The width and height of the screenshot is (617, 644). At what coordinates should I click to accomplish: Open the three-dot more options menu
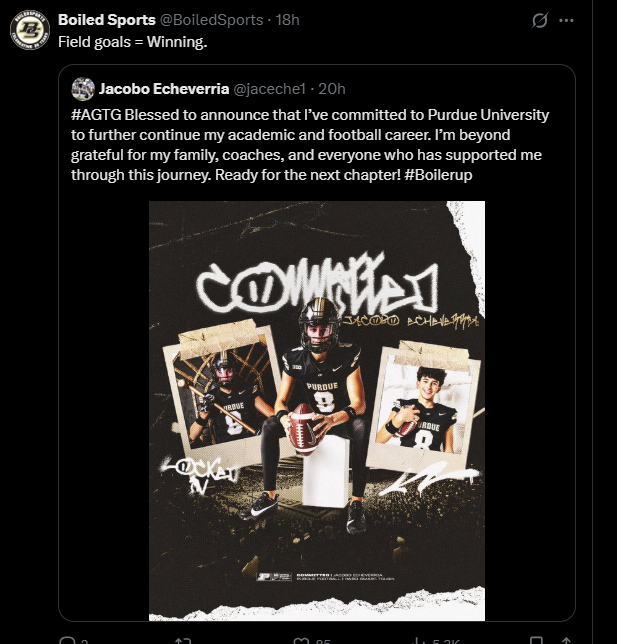(x=567, y=20)
